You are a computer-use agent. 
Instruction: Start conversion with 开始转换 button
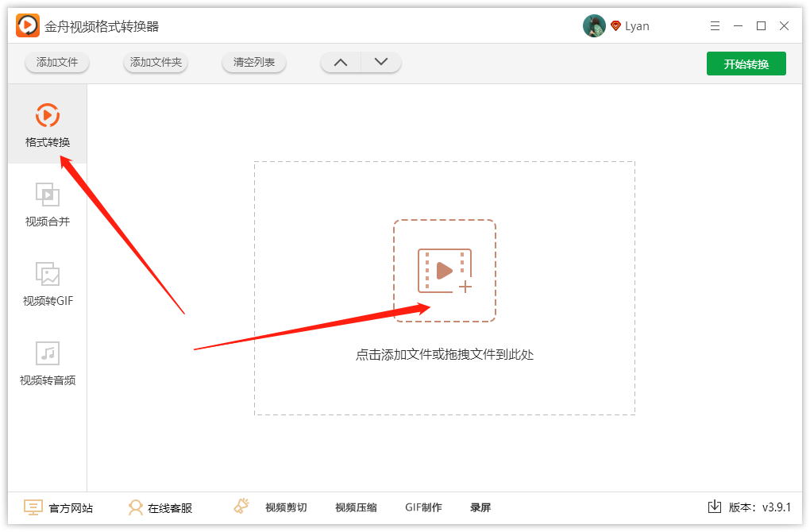pyautogui.click(x=746, y=64)
